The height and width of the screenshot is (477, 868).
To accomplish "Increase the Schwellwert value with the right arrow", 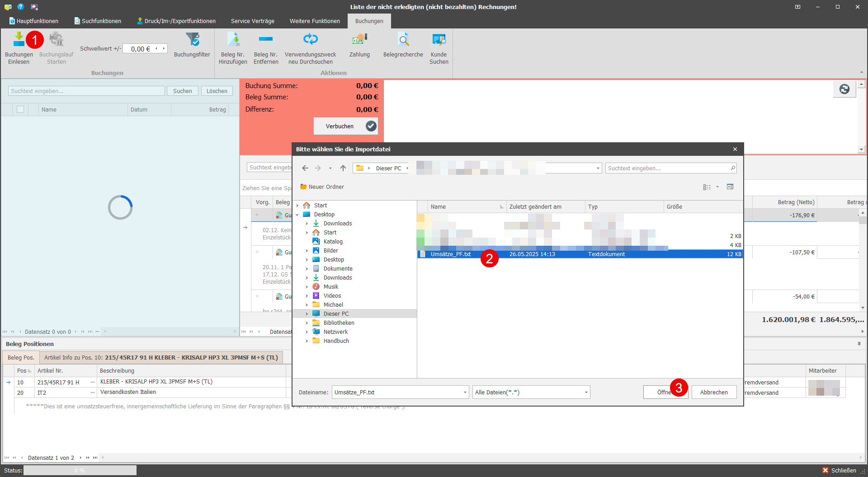I will click(164, 48).
